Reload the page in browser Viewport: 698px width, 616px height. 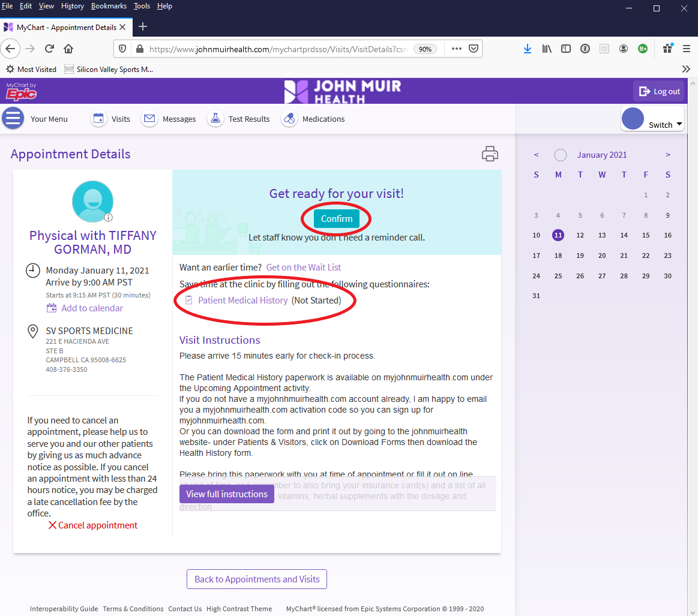click(49, 49)
